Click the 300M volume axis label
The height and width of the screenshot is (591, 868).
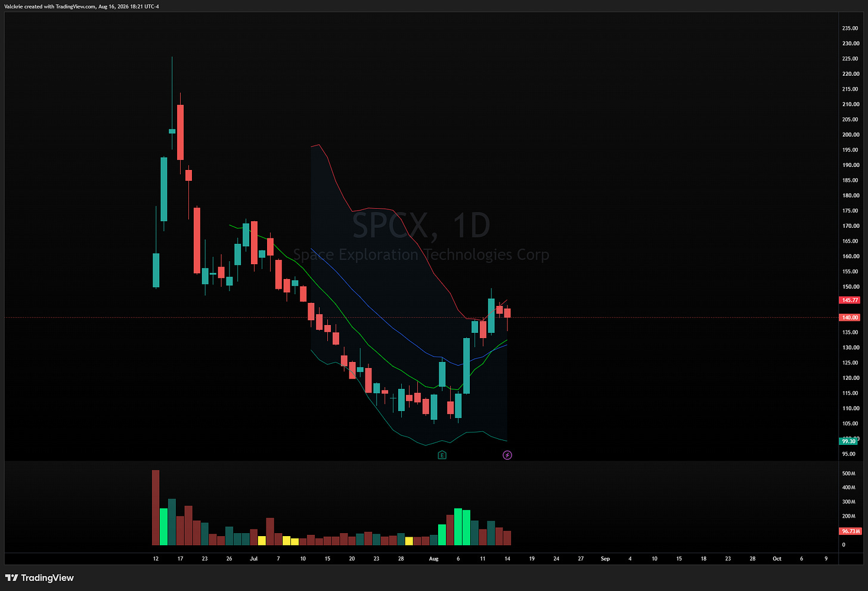click(x=848, y=502)
